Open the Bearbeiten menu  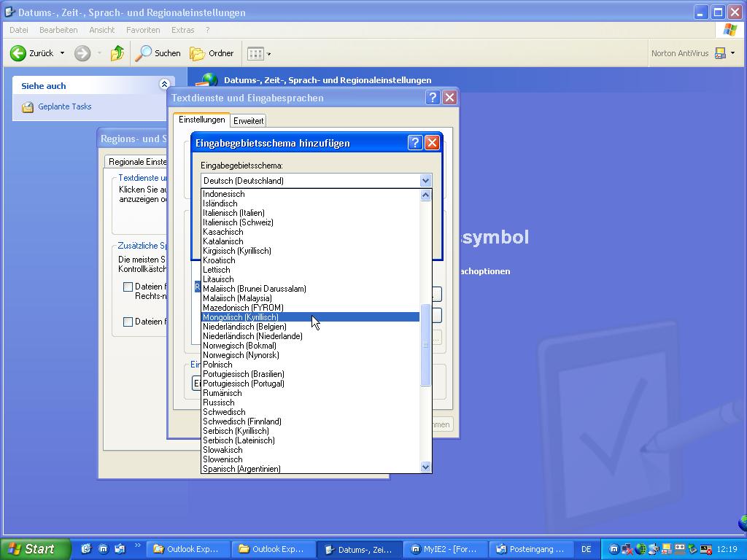pos(58,30)
